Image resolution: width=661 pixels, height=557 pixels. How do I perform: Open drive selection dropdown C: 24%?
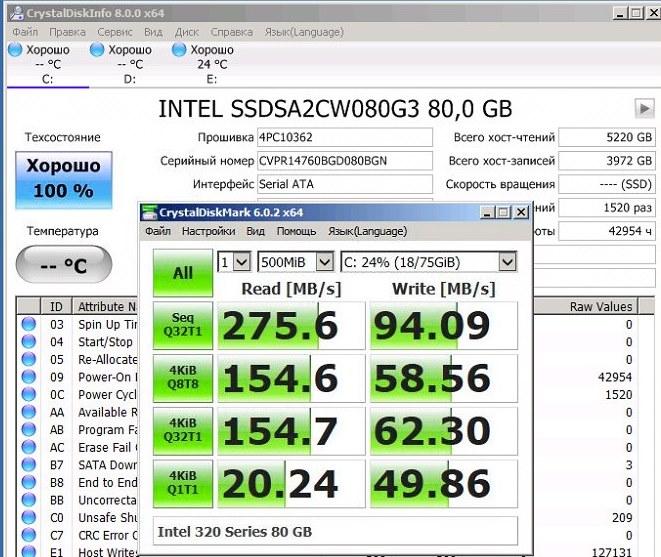(428, 262)
